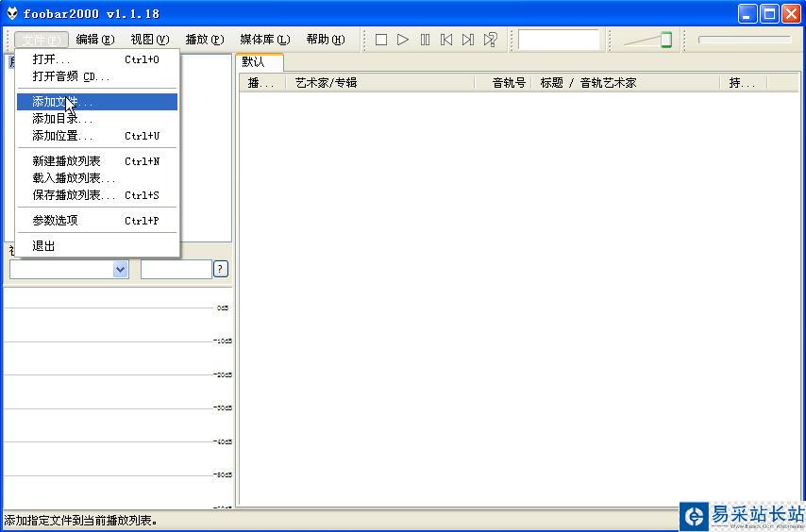Click the Stop playback button
The width and height of the screenshot is (806, 532).
click(x=381, y=40)
